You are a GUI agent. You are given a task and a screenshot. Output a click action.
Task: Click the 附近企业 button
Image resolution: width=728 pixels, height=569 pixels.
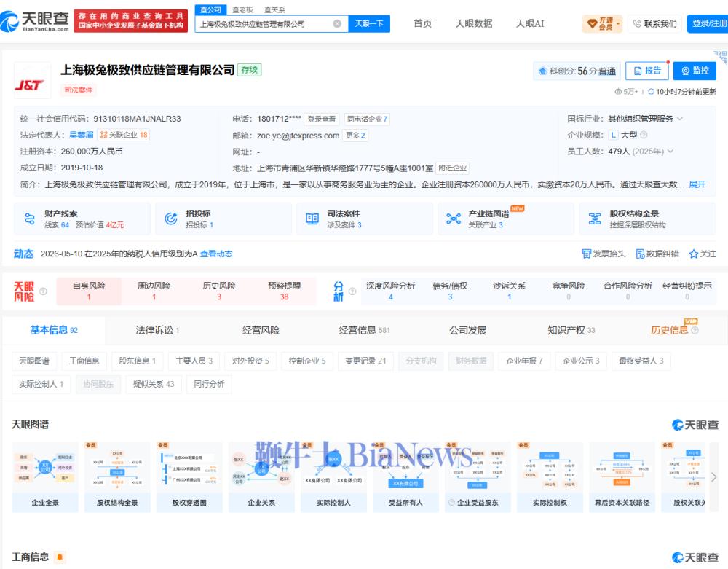[453, 168]
